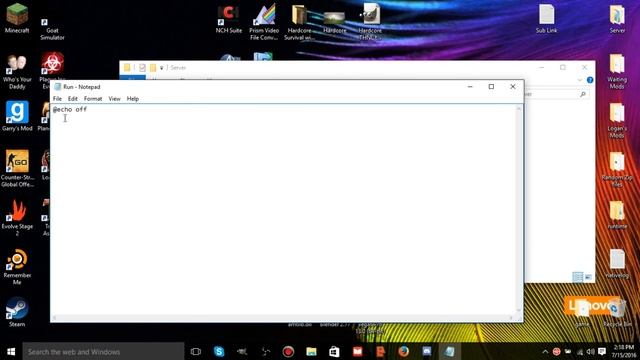Image resolution: width=640 pixels, height=360 pixels.
Task: Select the Sub Link file icon
Action: 546,18
